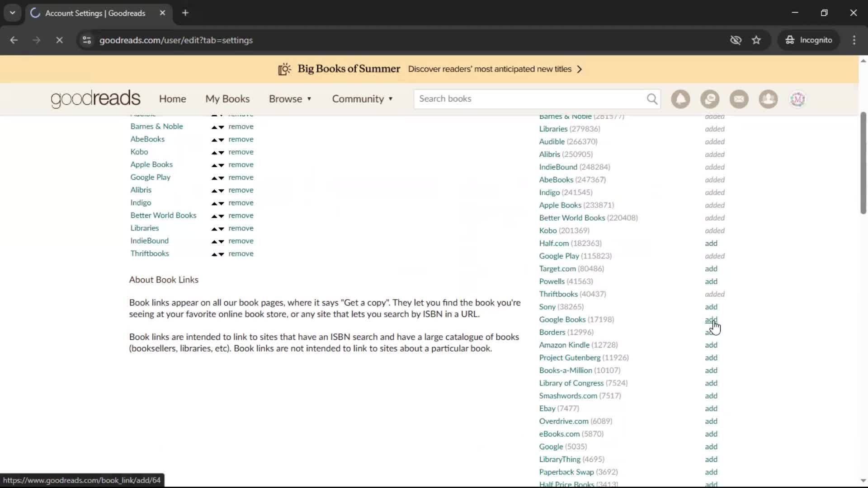
Task: Open the Thriftbooks link in left list
Action: (x=150, y=253)
